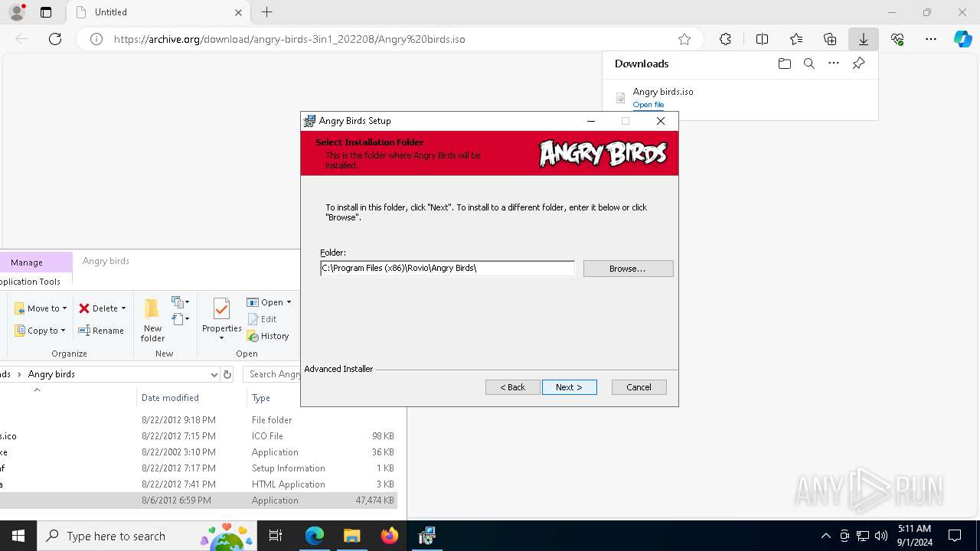980x551 pixels.
Task: Open Copy to dropdown in Explorer ribbon
Action: [41, 331]
